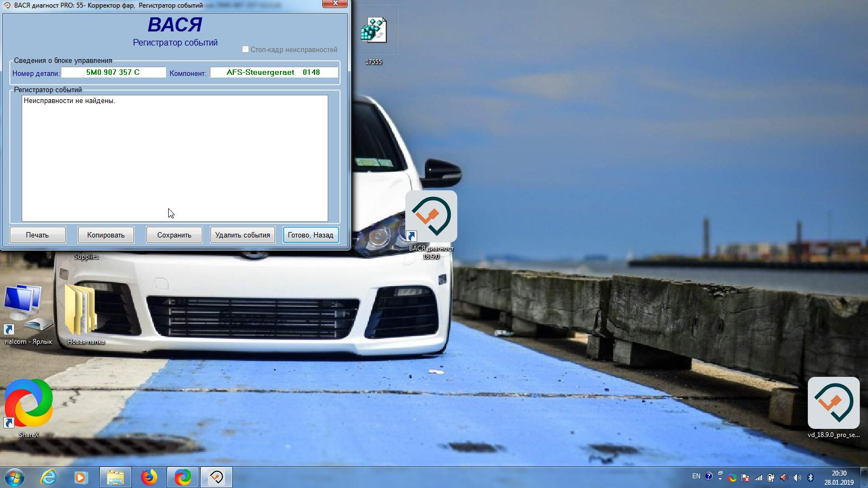This screenshot has height=488, width=868.
Task: Open the rialcom - Ярлык desktop shortcut
Action: pyautogui.click(x=29, y=314)
